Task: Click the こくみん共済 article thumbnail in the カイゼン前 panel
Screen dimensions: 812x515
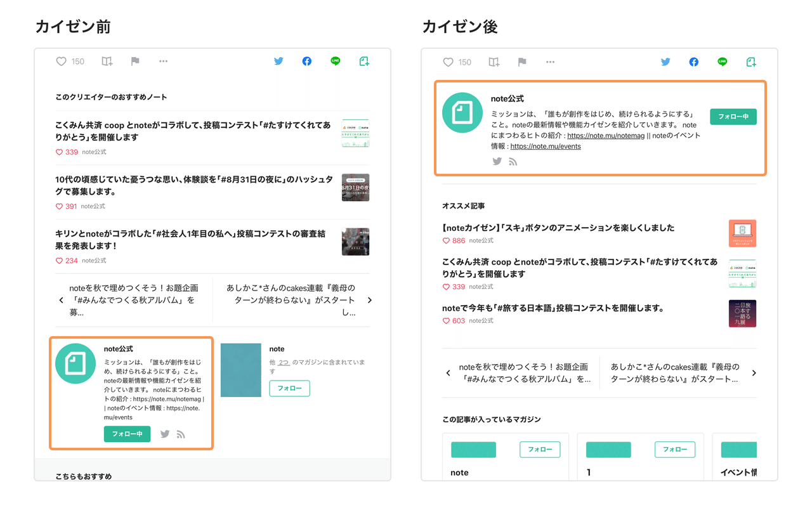Action: [355, 133]
